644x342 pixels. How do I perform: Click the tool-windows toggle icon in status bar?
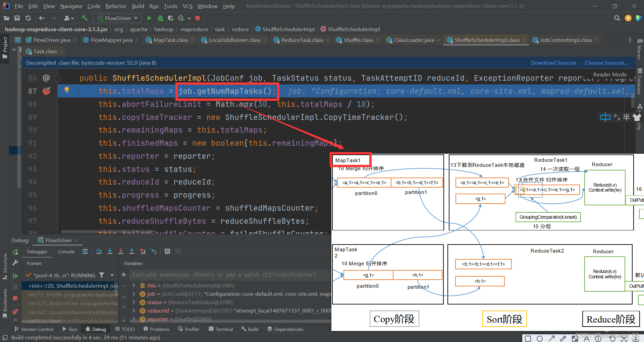pos(5,338)
